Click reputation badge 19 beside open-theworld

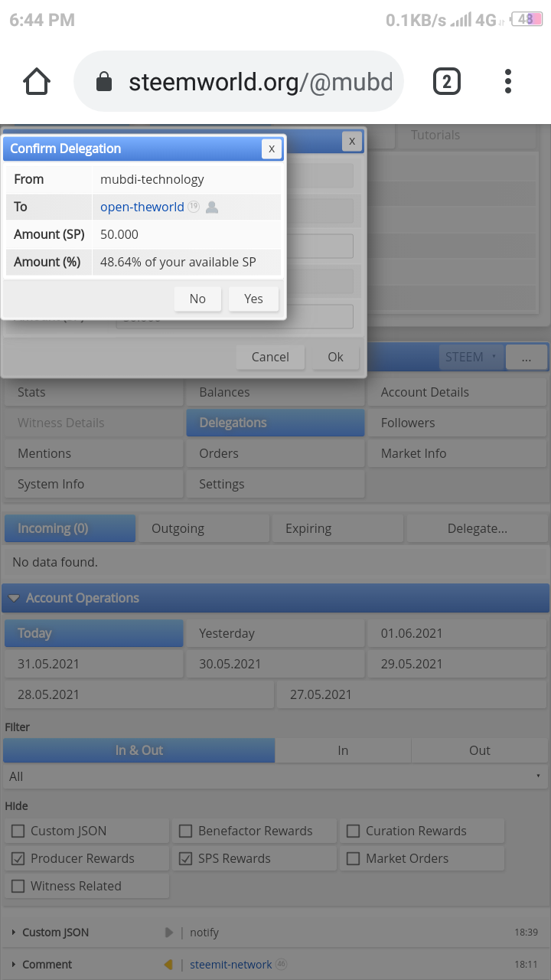[194, 207]
